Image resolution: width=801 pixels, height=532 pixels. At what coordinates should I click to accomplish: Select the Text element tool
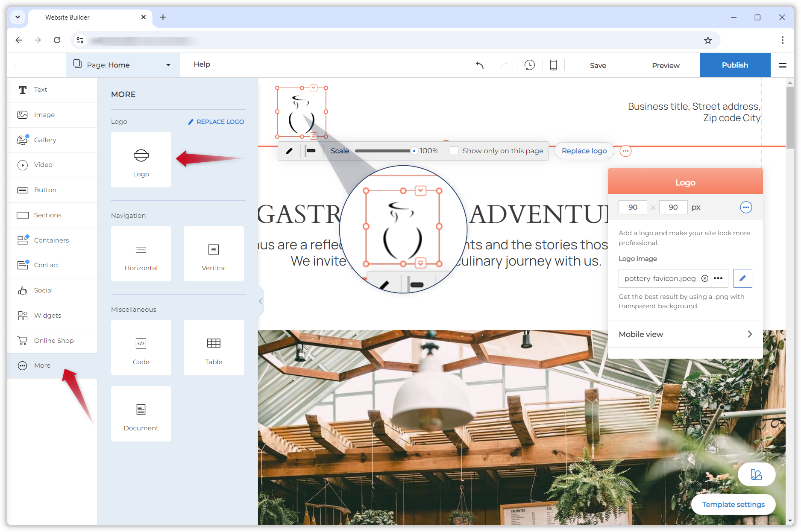(41, 90)
